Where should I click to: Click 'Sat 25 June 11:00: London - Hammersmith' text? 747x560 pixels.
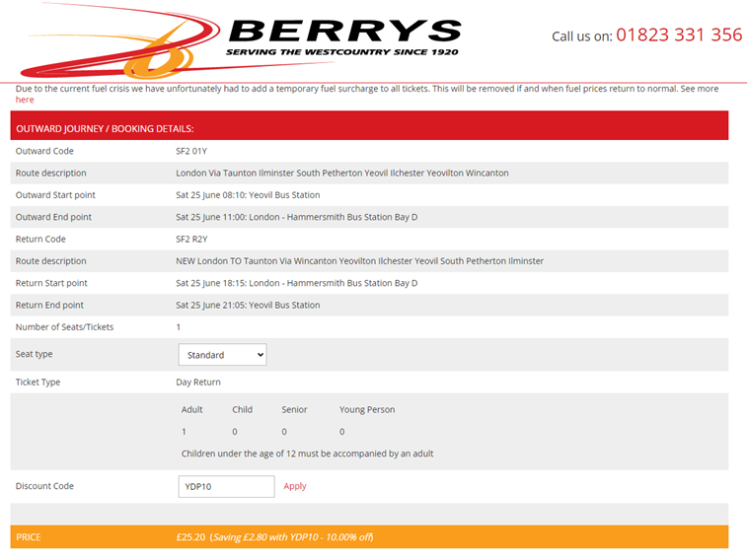(x=297, y=218)
